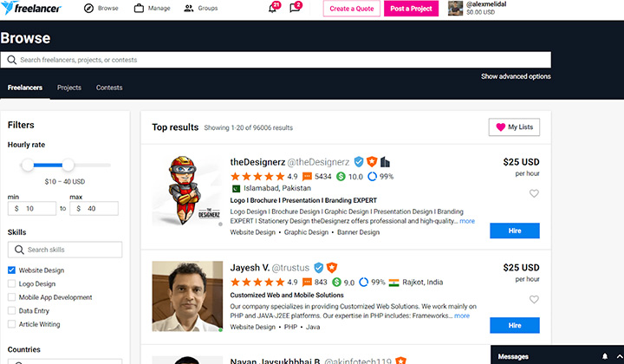Open the Groups menu
Screen dimensions: 624x364
tap(201, 8)
